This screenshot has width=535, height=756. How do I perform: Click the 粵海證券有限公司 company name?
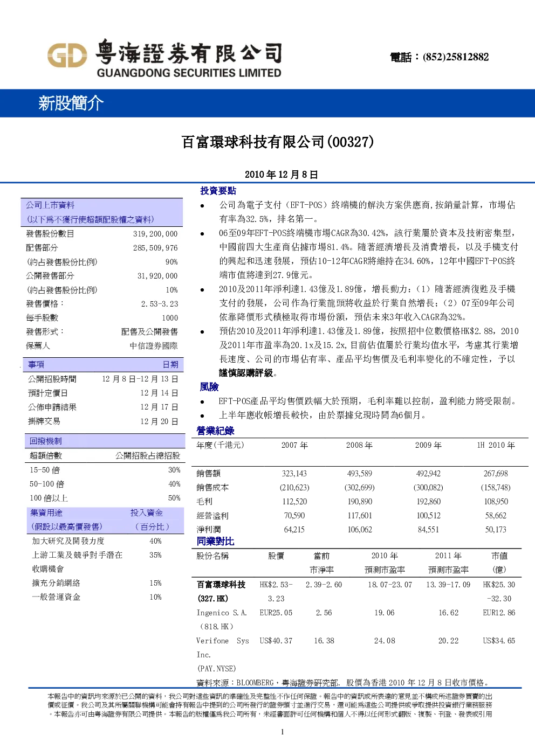tap(189, 52)
